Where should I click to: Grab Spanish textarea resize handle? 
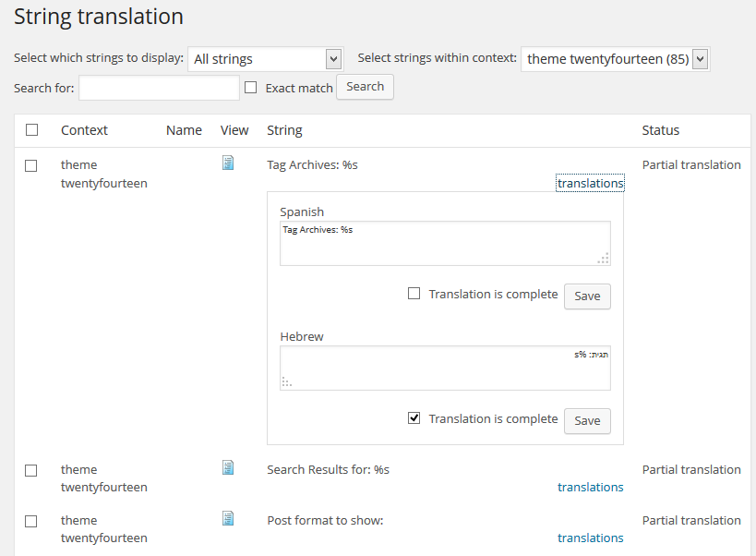603,258
